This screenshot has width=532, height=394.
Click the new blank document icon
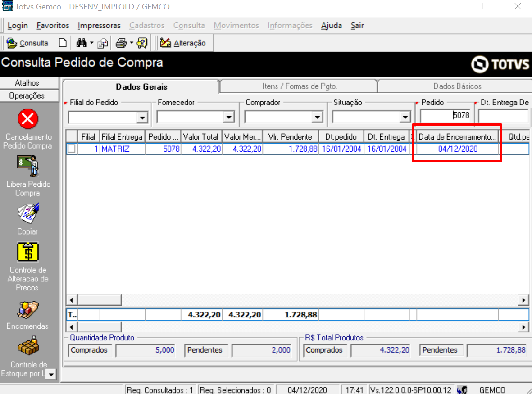point(63,43)
